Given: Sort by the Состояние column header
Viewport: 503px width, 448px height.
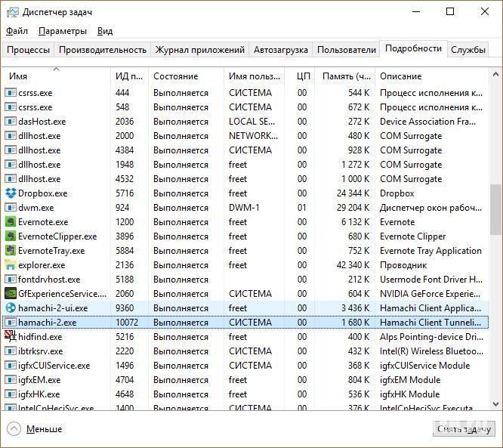Looking at the screenshot, I should click(187, 76).
